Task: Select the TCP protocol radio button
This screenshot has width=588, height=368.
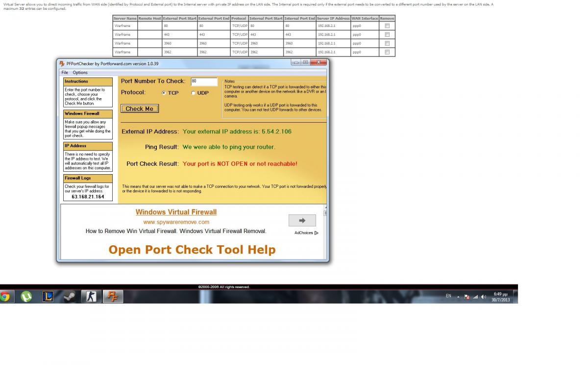Action: [x=164, y=93]
